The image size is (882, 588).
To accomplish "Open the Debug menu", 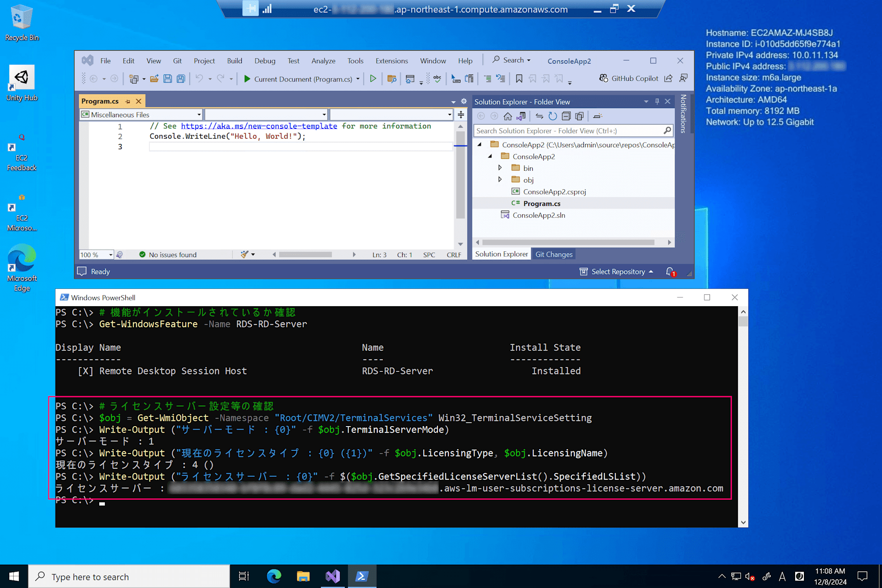I will pos(265,61).
